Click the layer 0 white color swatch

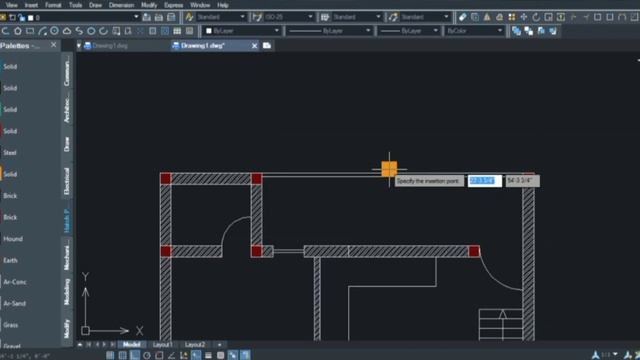31,18
